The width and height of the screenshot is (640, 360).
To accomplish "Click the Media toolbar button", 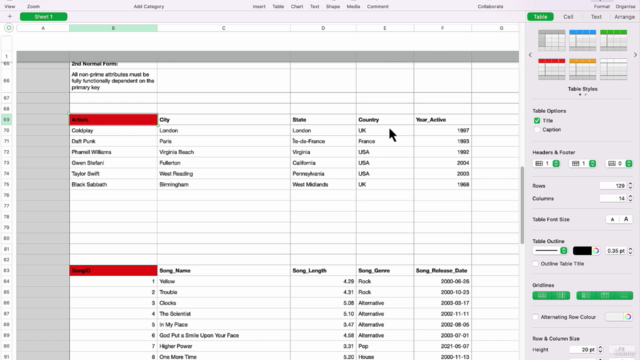I will point(353,6).
